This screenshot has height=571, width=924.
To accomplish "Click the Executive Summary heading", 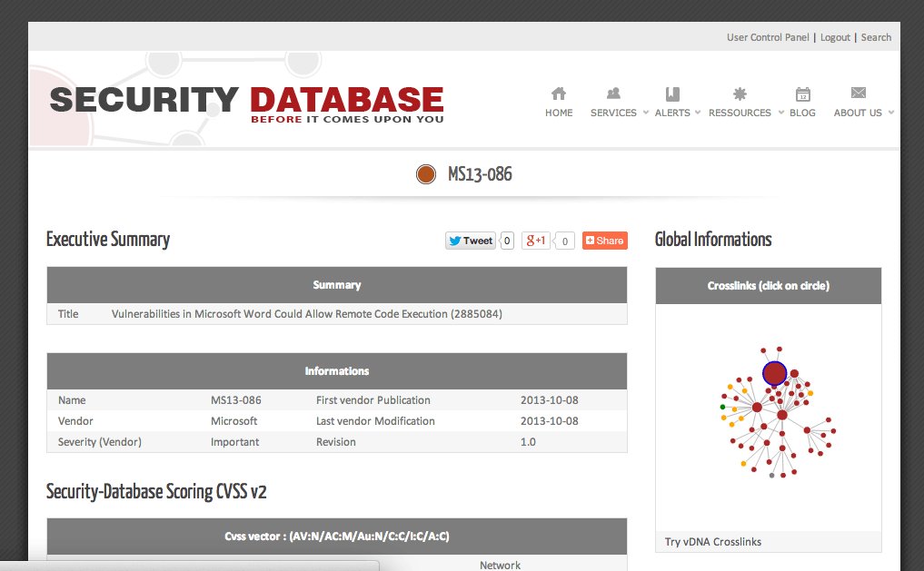I will pyautogui.click(x=108, y=240).
